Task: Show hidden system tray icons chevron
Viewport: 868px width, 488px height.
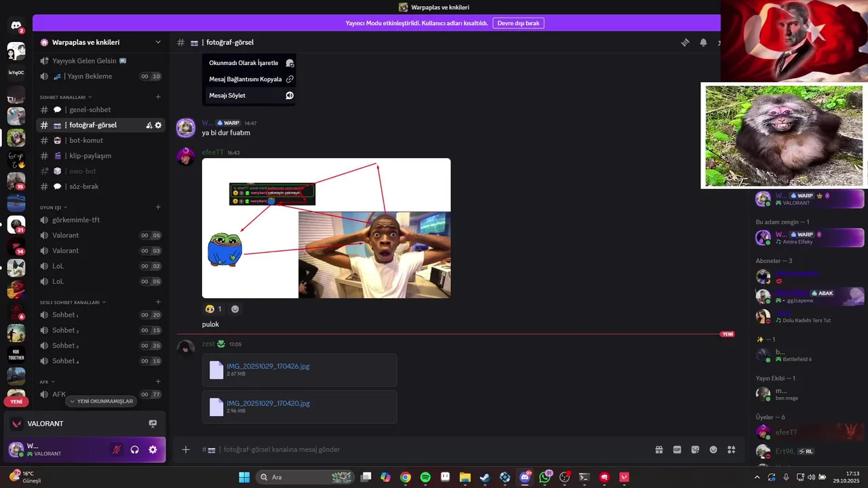Action: click(x=757, y=477)
